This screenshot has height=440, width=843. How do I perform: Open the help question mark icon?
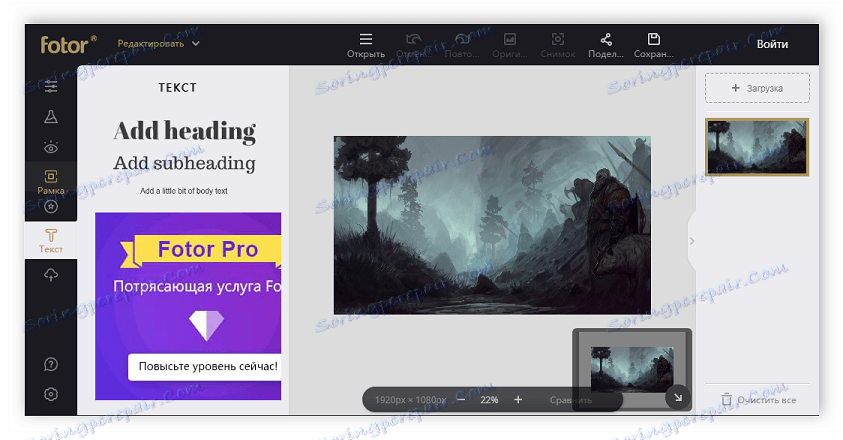[x=51, y=365]
